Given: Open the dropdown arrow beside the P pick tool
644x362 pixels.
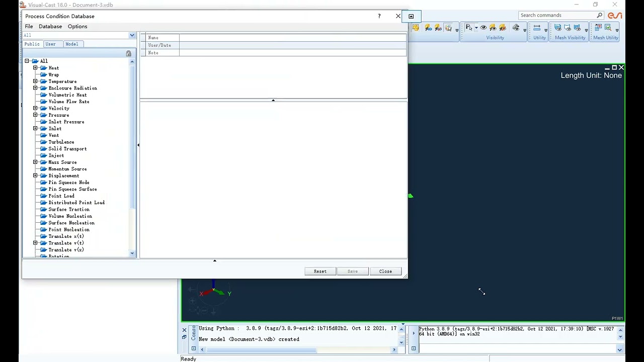Looking at the screenshot, I should 476,28.
